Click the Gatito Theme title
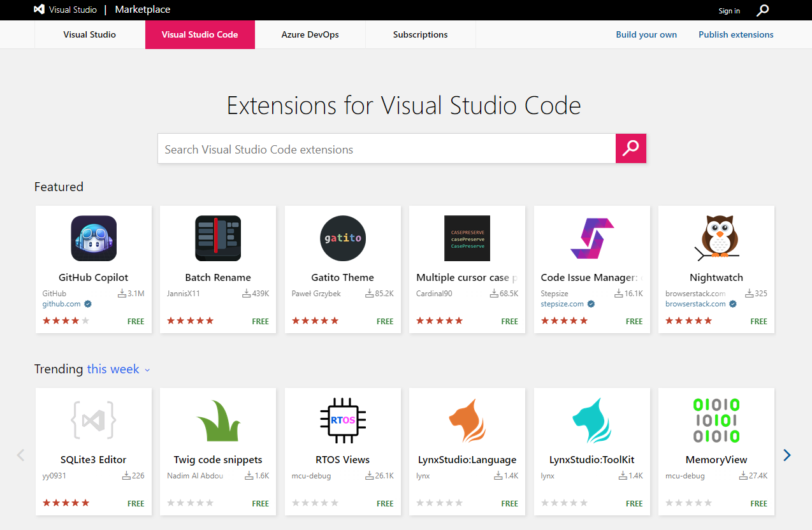This screenshot has height=530, width=812. [343, 278]
